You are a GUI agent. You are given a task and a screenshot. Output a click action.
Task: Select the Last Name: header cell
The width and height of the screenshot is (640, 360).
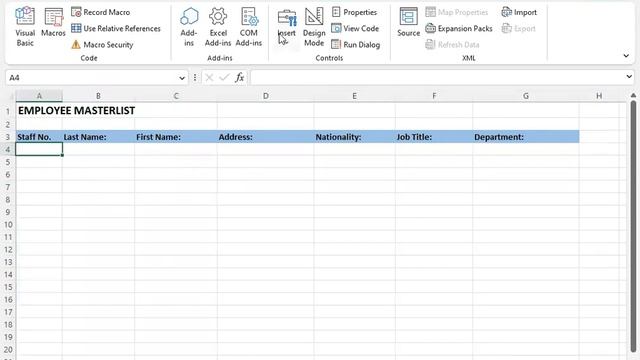pos(98,137)
